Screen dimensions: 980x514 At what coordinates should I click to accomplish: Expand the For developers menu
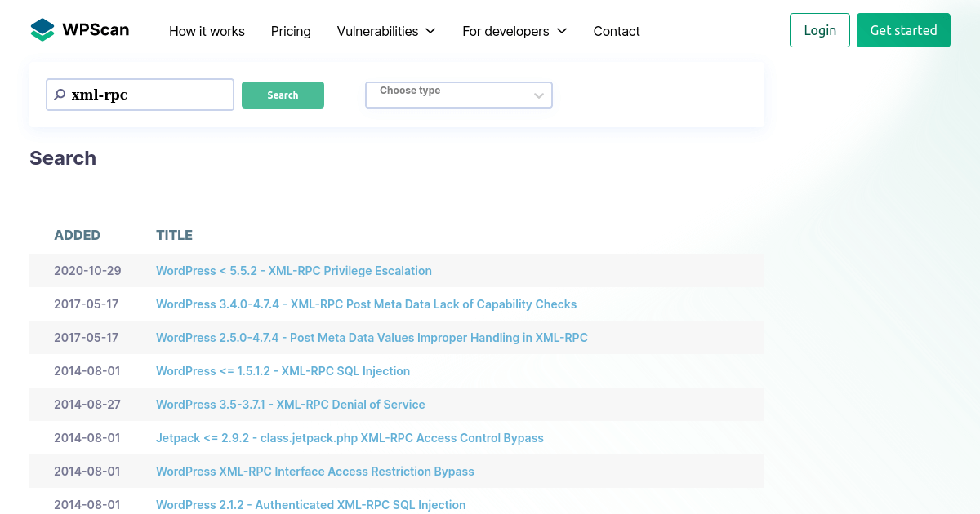514,31
